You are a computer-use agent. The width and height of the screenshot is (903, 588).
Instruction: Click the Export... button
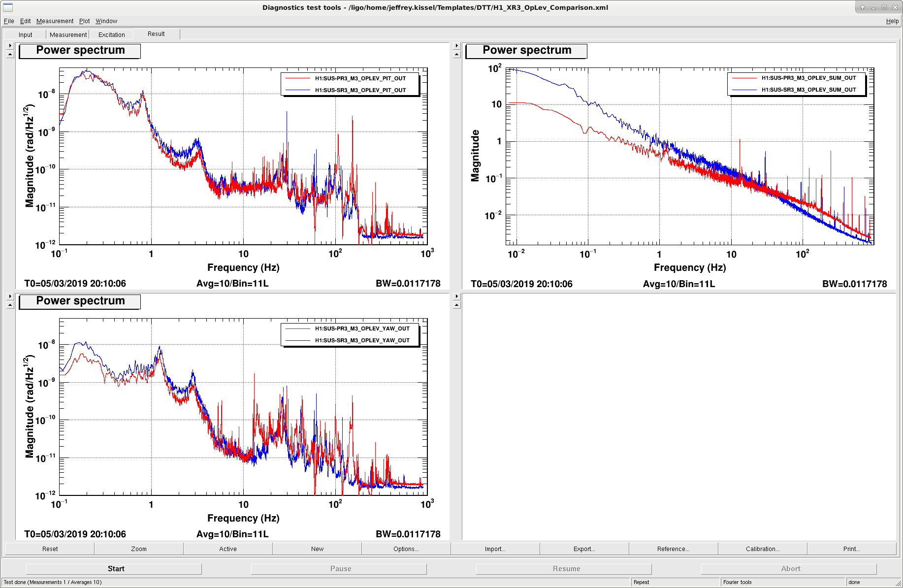584,549
